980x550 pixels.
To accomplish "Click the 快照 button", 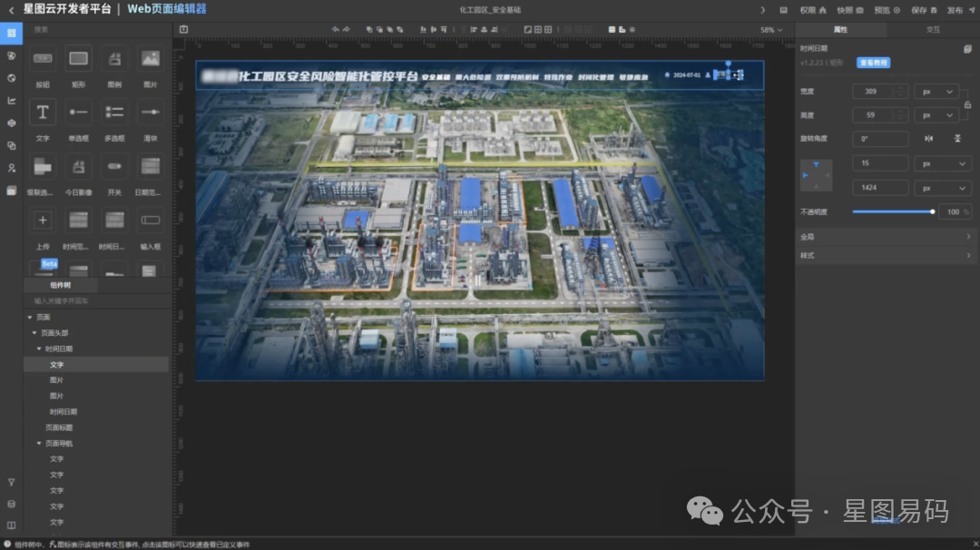I will 850,10.
